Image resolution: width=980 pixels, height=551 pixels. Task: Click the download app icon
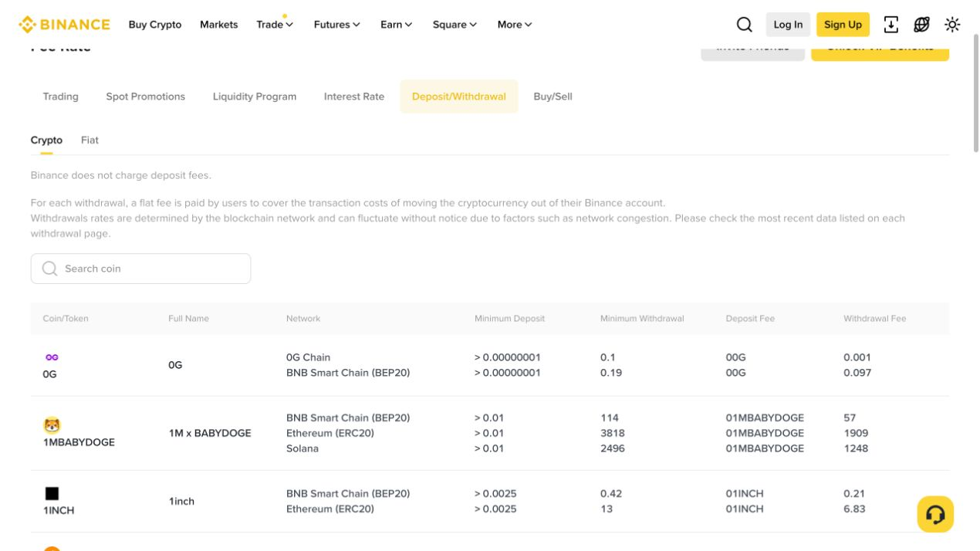890,25
